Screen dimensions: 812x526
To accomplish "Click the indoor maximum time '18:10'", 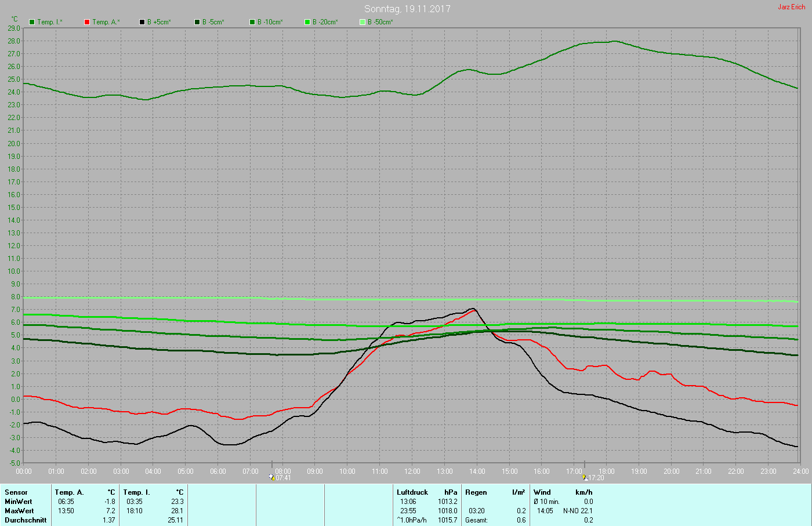I will 135,511.
